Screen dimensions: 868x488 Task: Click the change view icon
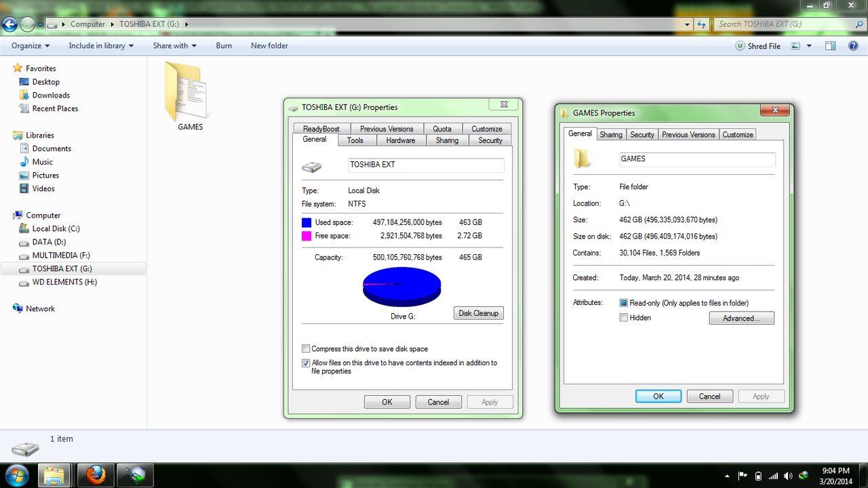796,46
